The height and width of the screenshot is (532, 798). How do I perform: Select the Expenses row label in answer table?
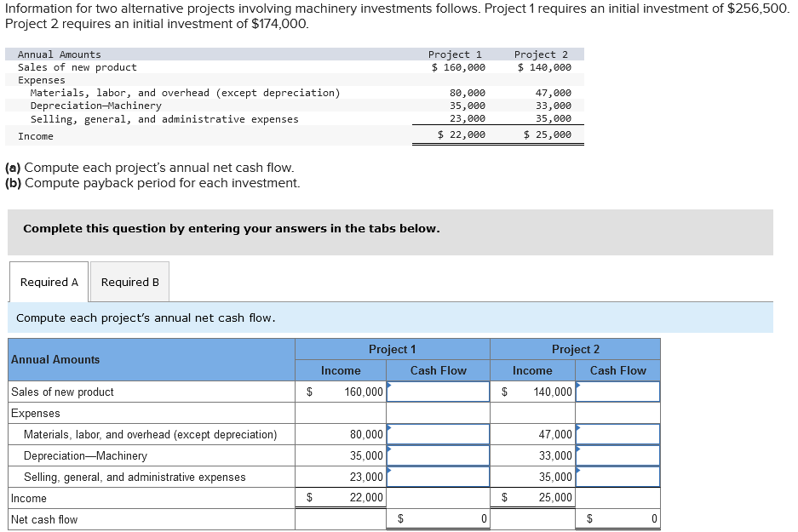152,413
